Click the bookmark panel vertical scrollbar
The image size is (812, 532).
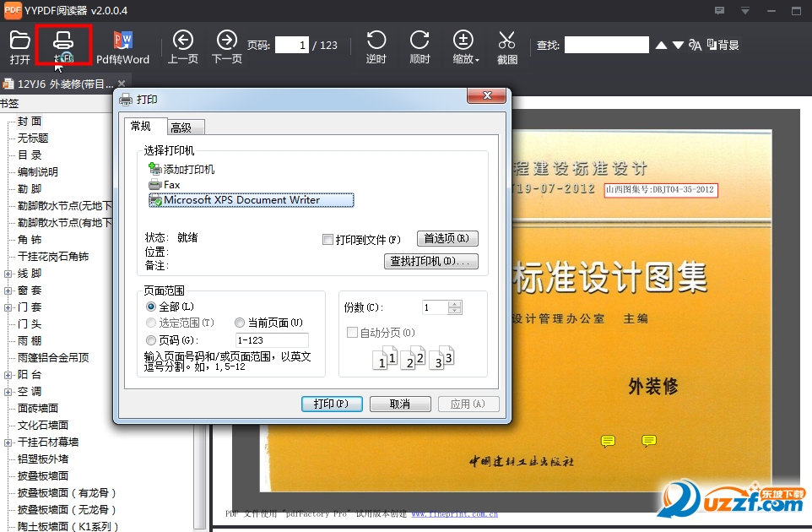pos(200,476)
